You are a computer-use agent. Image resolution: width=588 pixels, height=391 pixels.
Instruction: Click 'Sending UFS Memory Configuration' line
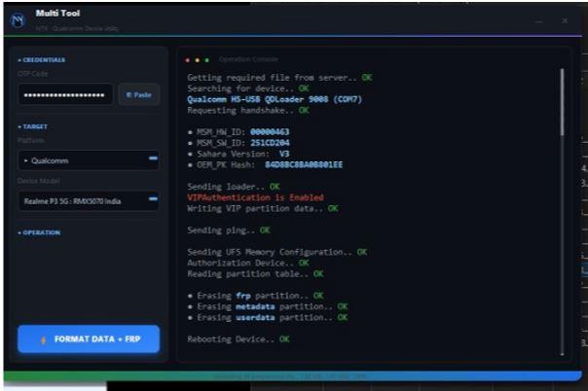point(277,252)
